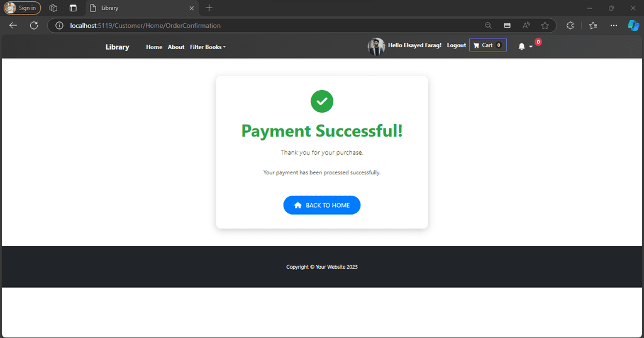Click the Payment Successful! heading
Viewport: 644px width, 338px height.
tap(322, 131)
